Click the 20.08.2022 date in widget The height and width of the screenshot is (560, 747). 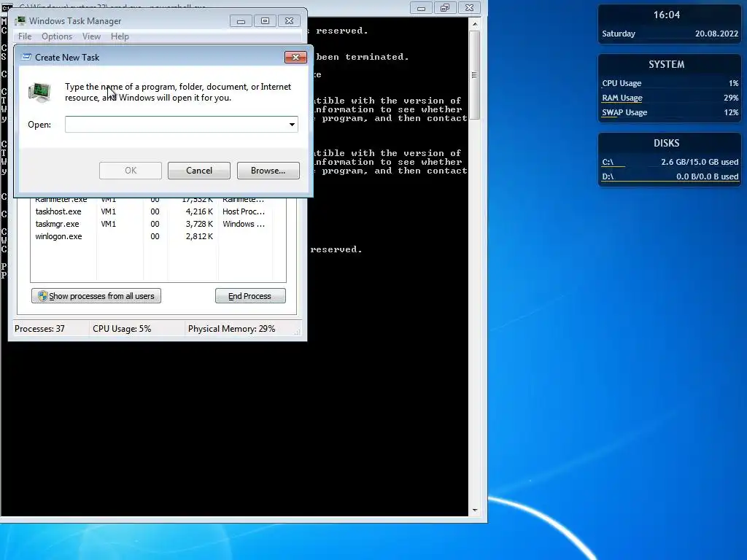(716, 34)
